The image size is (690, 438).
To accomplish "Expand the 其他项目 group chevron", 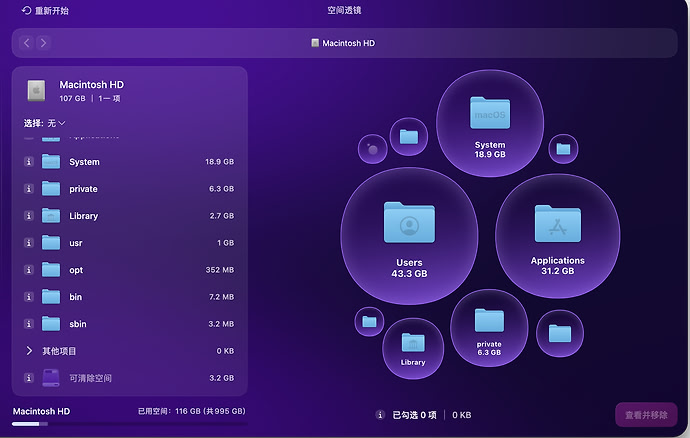I will point(29,351).
